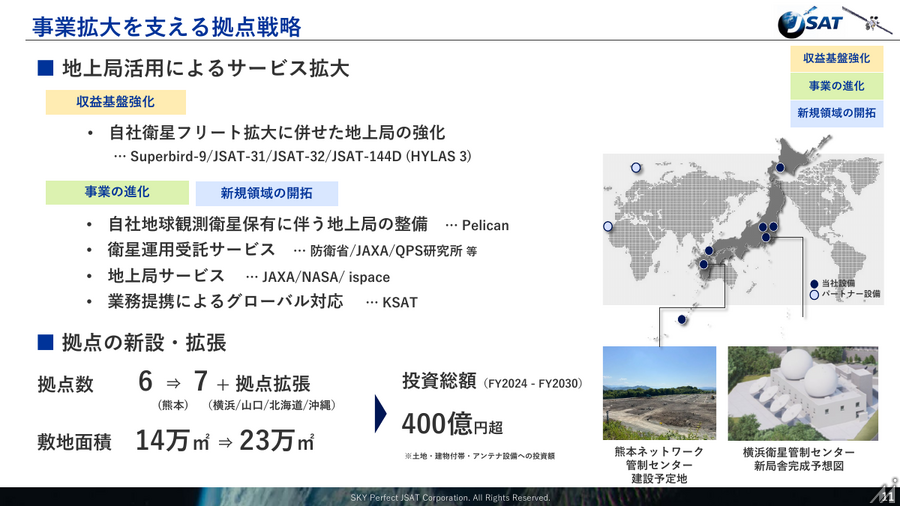
Task: Open the Kumamoto construction site photo
Action: point(660,393)
